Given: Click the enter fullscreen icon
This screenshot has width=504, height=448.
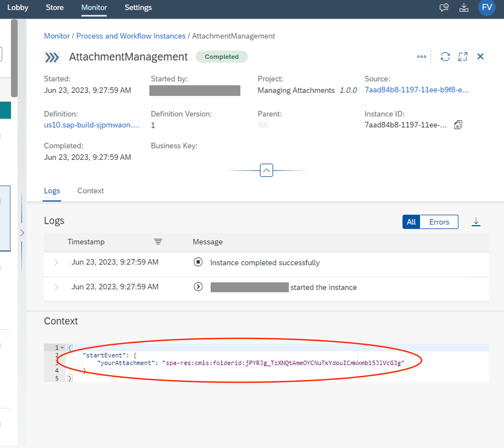Looking at the screenshot, I should (x=463, y=57).
